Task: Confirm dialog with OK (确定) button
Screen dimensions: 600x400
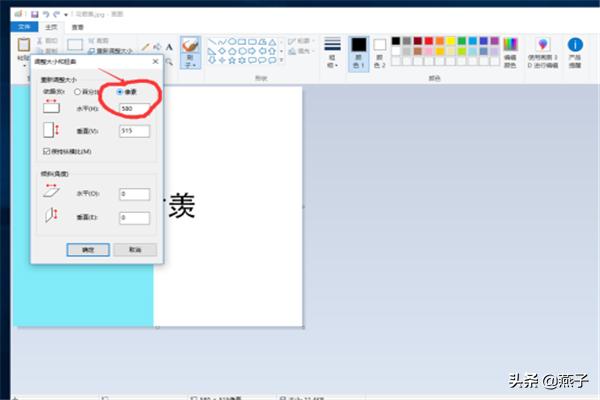Action: pyautogui.click(x=88, y=250)
